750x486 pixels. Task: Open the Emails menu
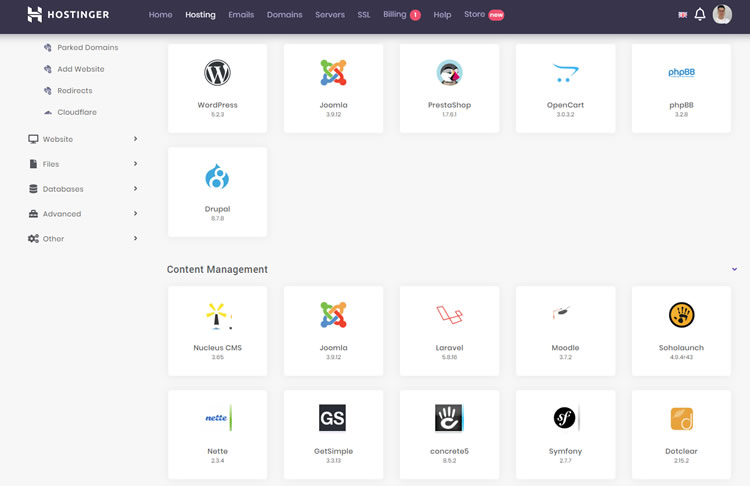(x=241, y=15)
